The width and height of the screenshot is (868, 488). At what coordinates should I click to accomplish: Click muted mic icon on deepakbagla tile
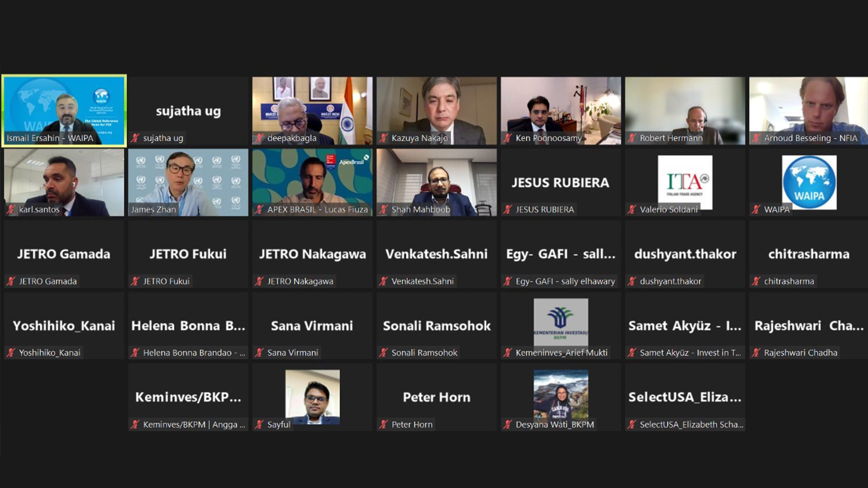point(259,138)
